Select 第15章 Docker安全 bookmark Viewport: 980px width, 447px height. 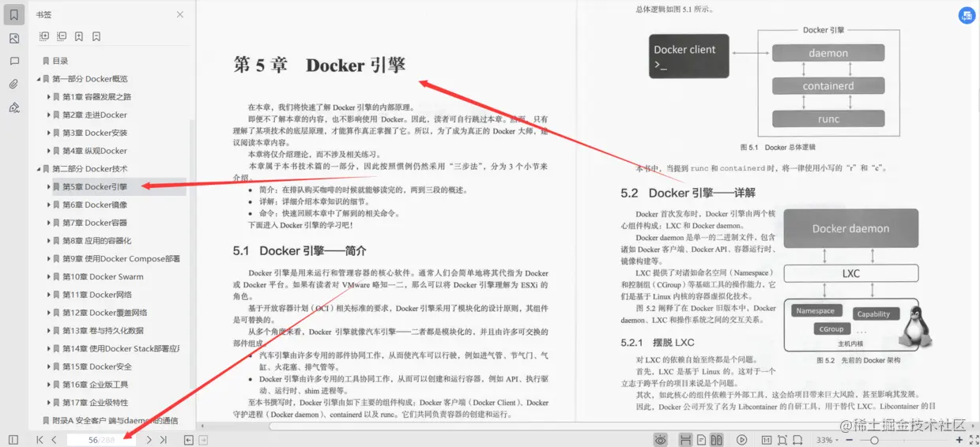tap(97, 366)
